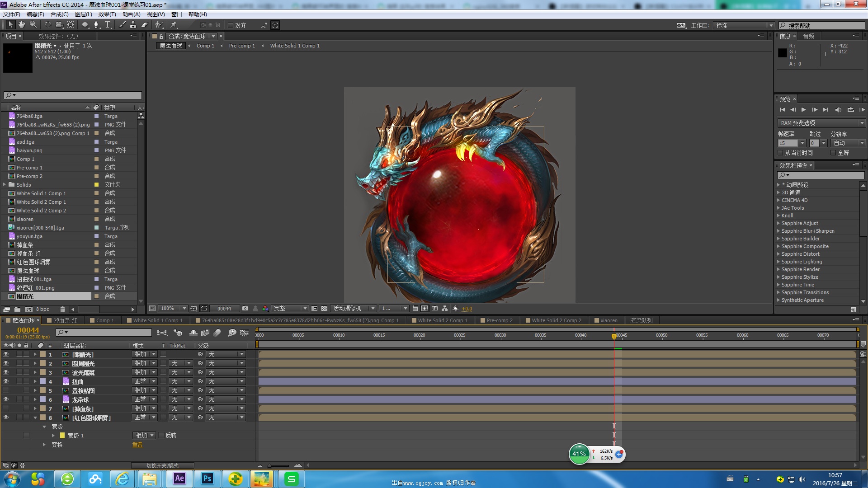The height and width of the screenshot is (488, 868).
Task: Expand the 变换 transform group
Action: pos(44,445)
